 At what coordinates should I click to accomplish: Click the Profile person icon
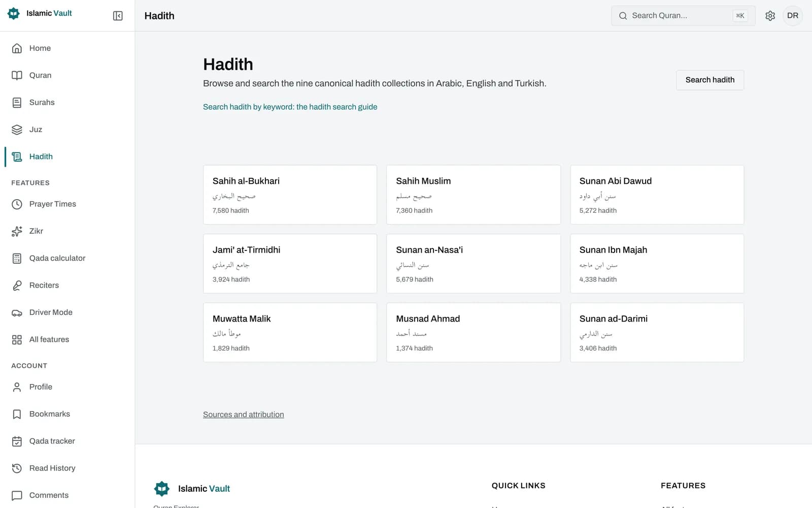click(17, 387)
